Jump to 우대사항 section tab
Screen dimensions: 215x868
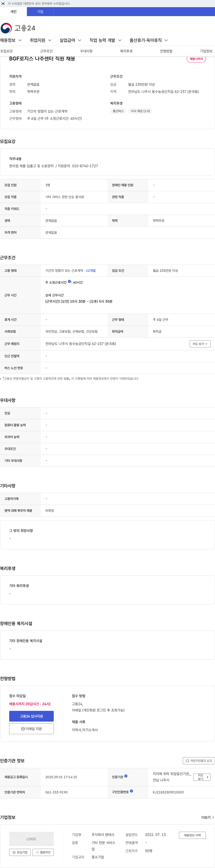point(86,51)
